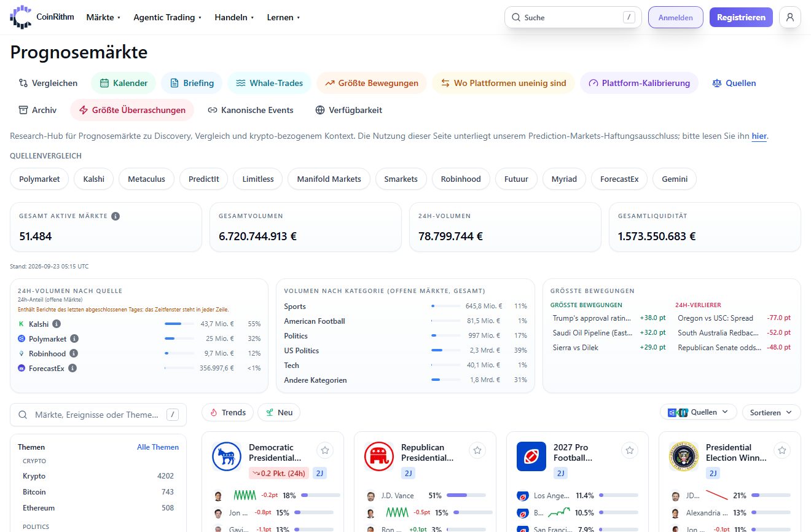The height and width of the screenshot is (532, 811).
Task: Select the Polymarket source chip
Action: point(39,179)
